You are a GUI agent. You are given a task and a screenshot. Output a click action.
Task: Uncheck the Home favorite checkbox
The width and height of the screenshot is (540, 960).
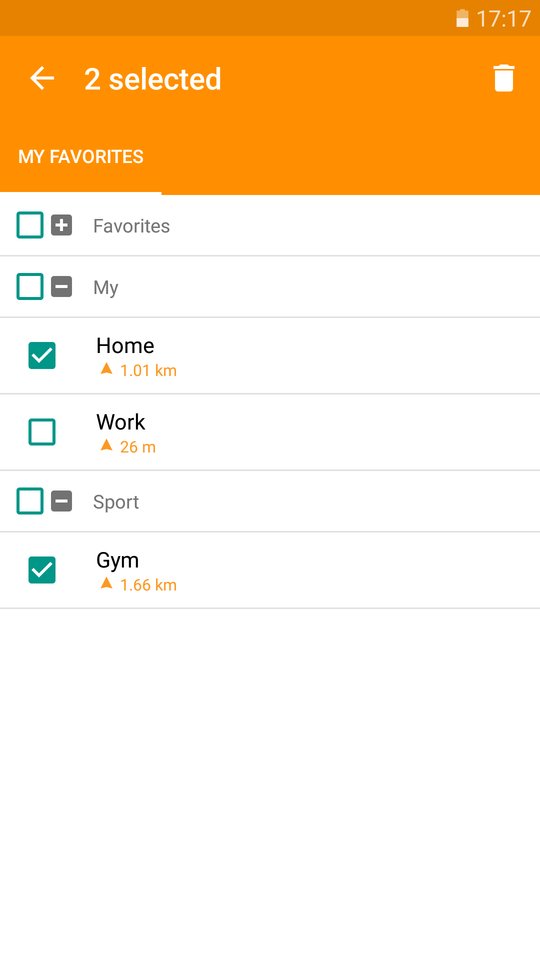(x=42, y=356)
